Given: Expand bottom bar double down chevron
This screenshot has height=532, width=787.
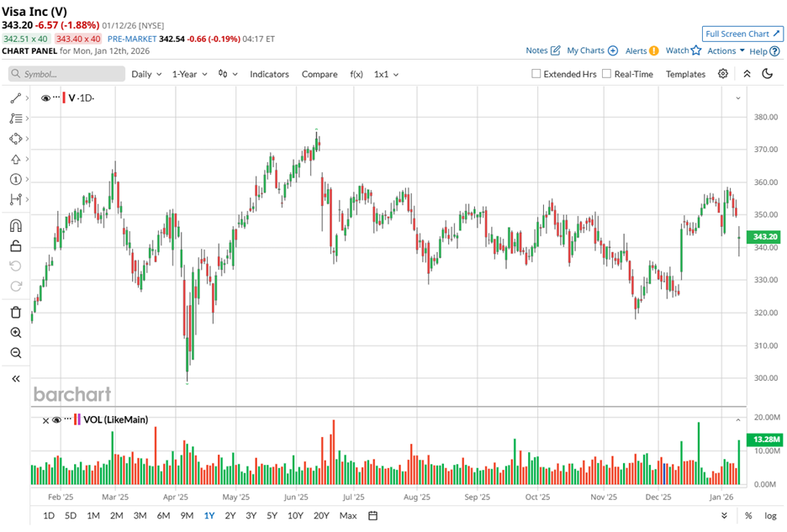Looking at the screenshot, I should tap(724, 515).
